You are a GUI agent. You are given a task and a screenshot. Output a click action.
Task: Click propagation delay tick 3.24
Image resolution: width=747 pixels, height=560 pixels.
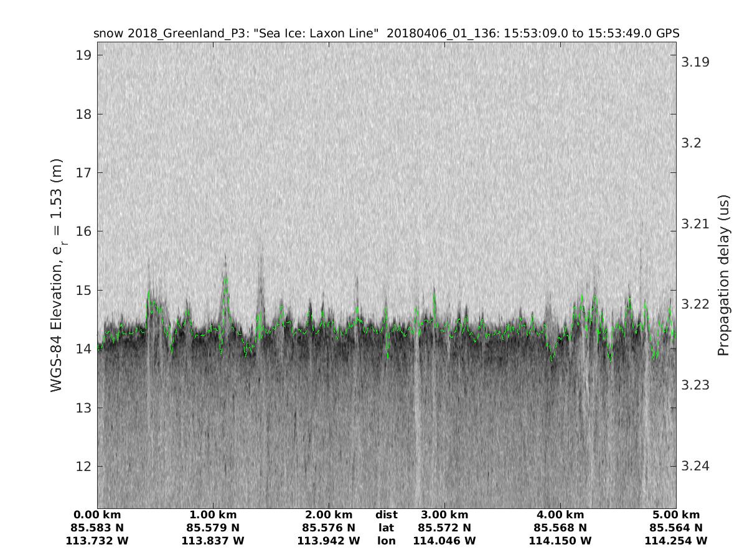click(x=695, y=466)
